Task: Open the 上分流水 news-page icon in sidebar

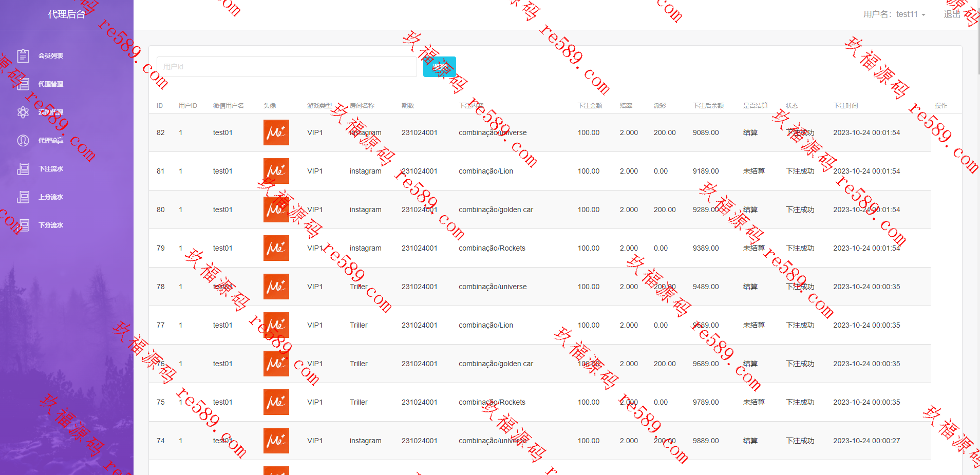Action: pyautogui.click(x=23, y=197)
